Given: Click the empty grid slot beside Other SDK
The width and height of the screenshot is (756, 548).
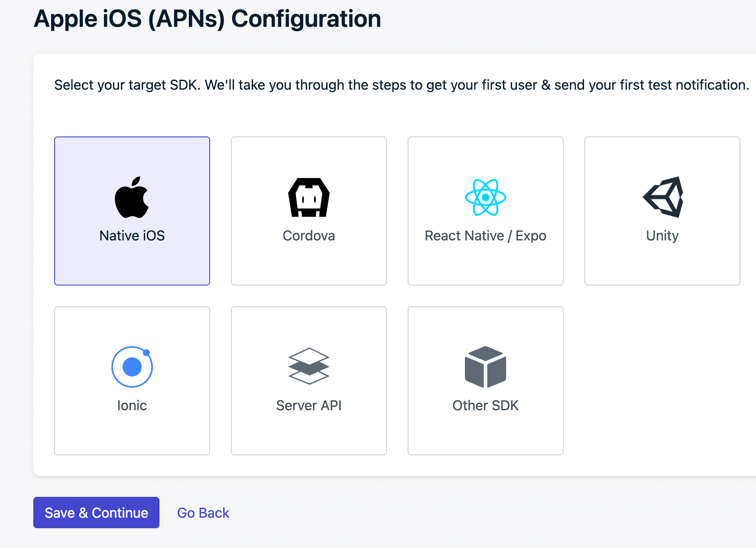Looking at the screenshot, I should point(662,381).
